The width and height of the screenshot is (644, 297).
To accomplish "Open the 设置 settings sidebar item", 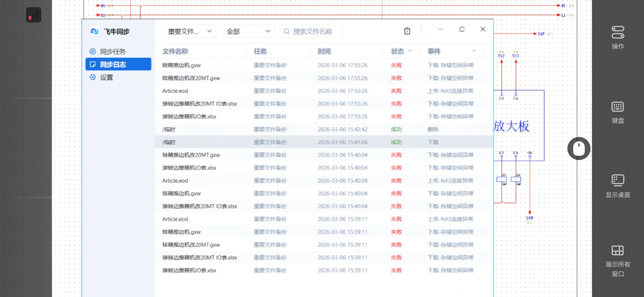I will (x=107, y=77).
